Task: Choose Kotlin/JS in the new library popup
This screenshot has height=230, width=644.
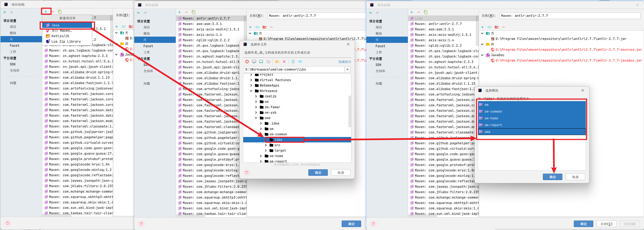Action: click(67, 36)
